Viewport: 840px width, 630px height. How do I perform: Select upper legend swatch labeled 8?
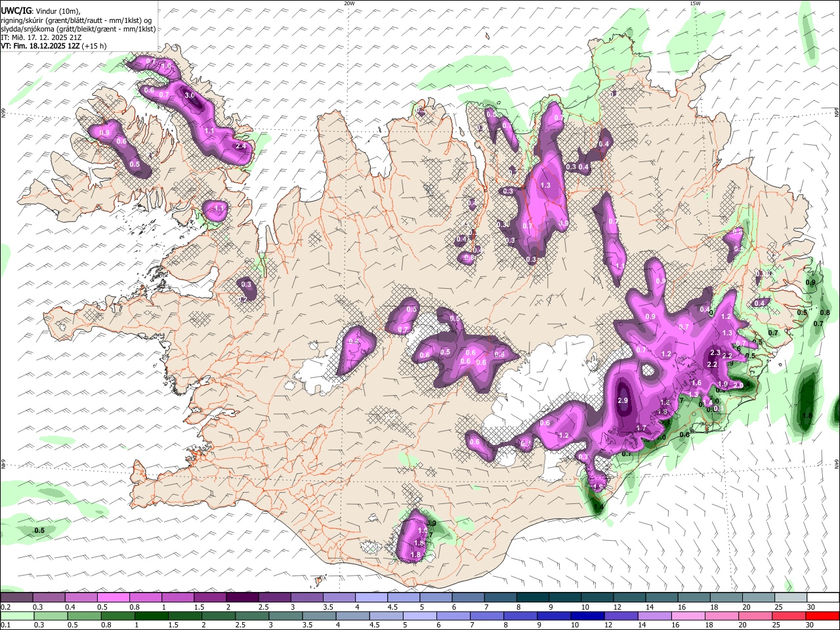point(532,597)
